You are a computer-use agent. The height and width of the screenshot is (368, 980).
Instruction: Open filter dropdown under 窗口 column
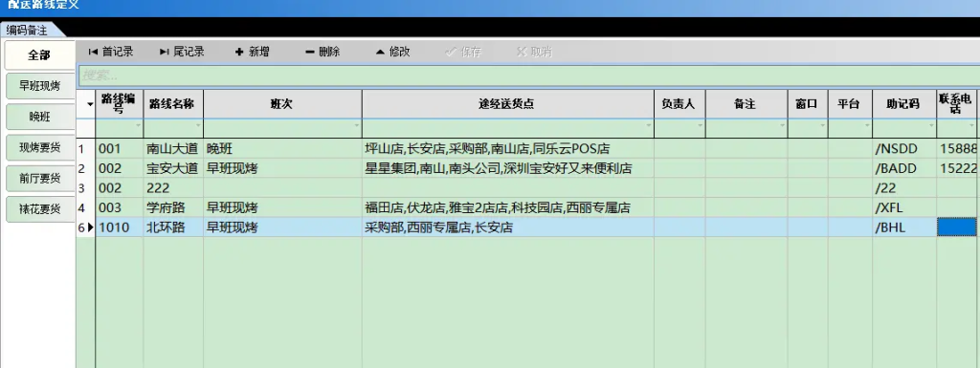point(822,126)
